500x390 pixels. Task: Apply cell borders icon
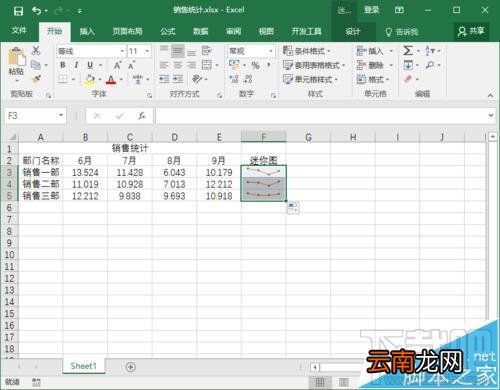tap(63, 79)
